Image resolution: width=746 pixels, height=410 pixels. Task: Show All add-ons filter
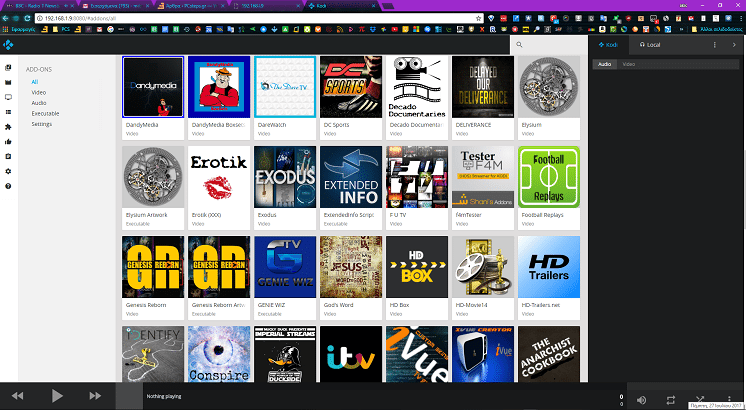pos(35,82)
